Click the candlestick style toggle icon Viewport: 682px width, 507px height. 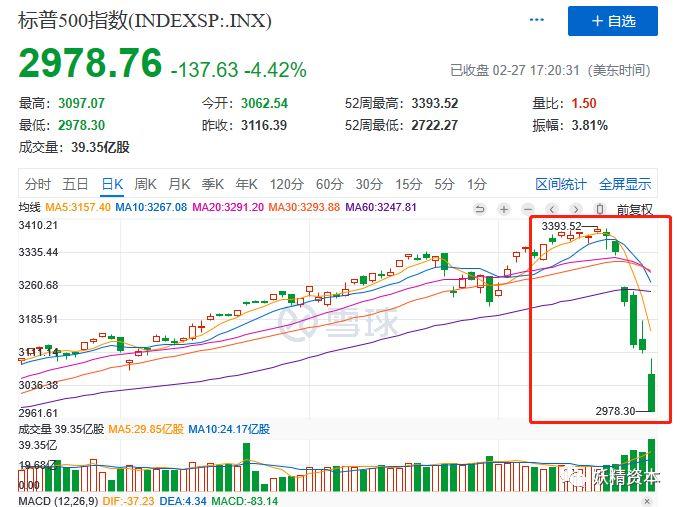598,208
